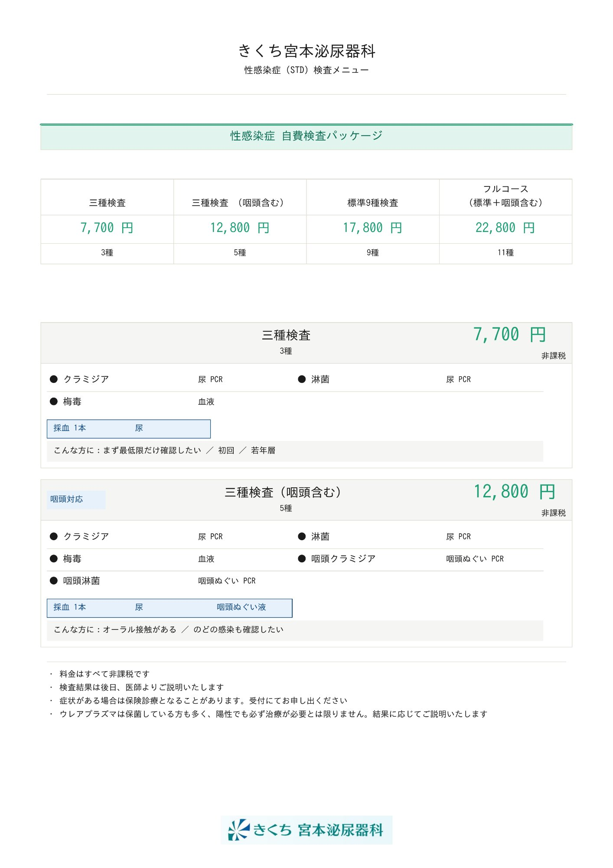Click the 9種 cell in comparison table
The height and width of the screenshot is (868, 613).
(x=372, y=253)
